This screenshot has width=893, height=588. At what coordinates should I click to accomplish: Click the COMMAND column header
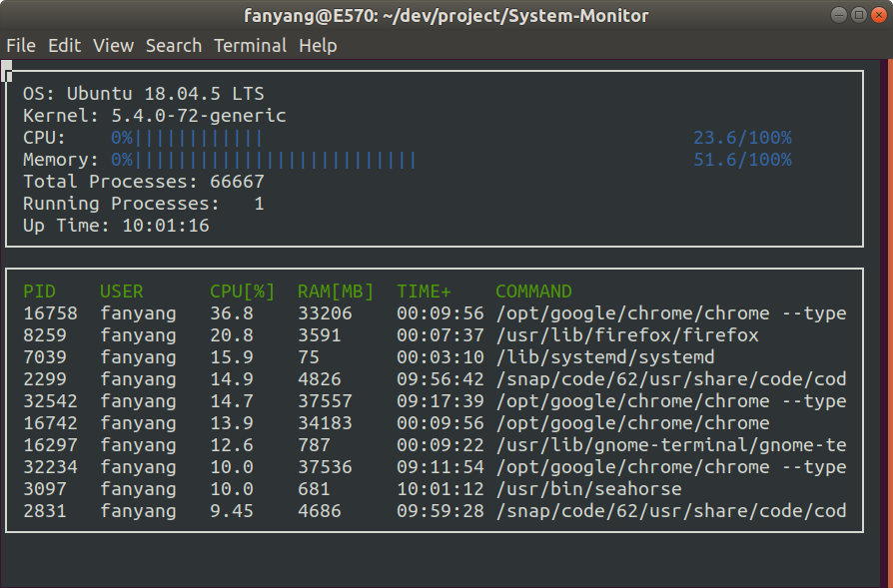[533, 292]
